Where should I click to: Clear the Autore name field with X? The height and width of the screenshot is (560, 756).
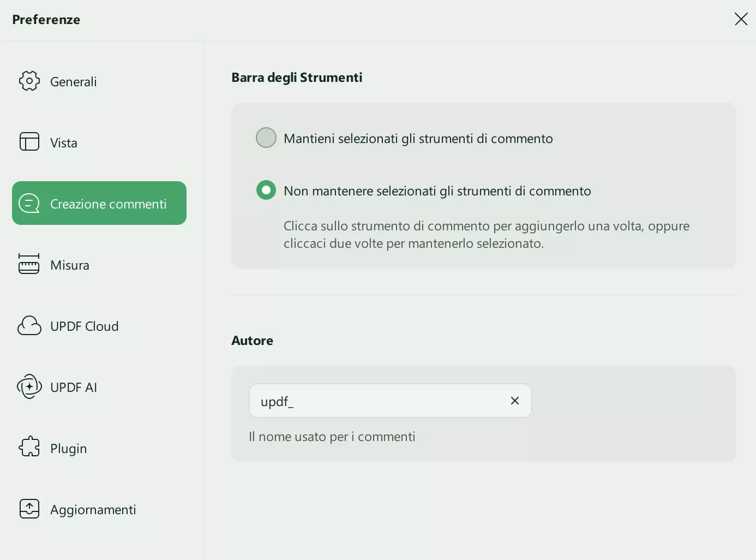[x=514, y=401]
